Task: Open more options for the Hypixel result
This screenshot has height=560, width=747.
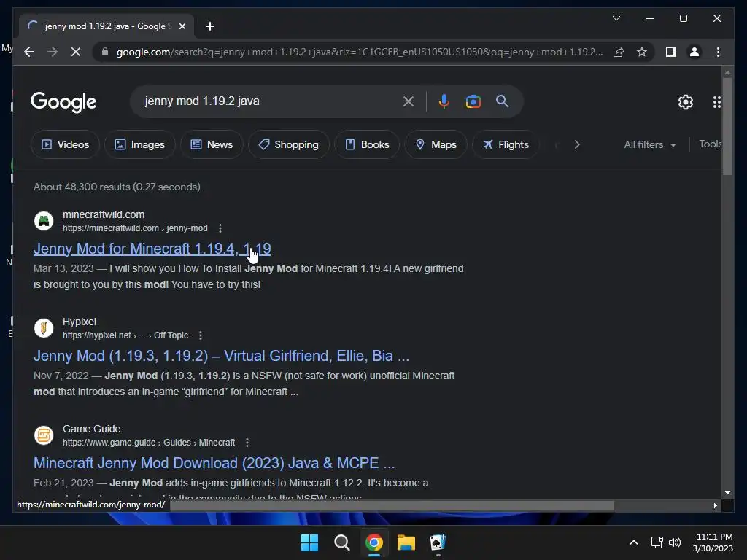Action: point(201,335)
